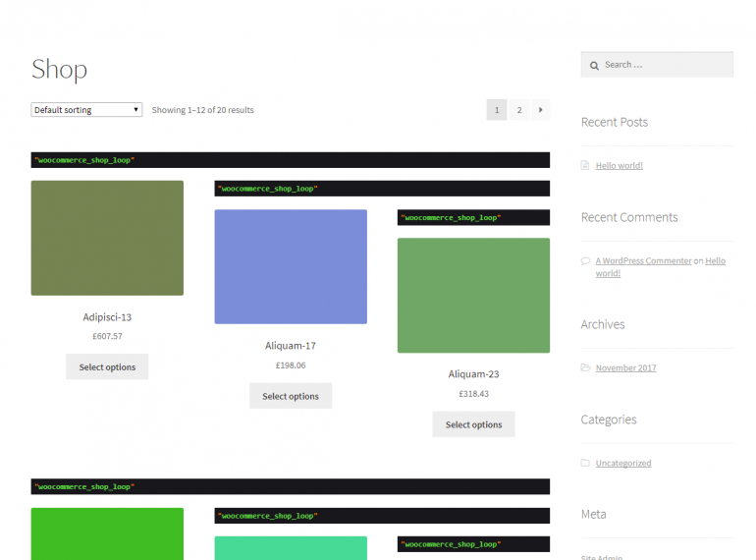Click the comment bubble icon under Recent Comments
The image size is (756, 560).
[x=585, y=261]
